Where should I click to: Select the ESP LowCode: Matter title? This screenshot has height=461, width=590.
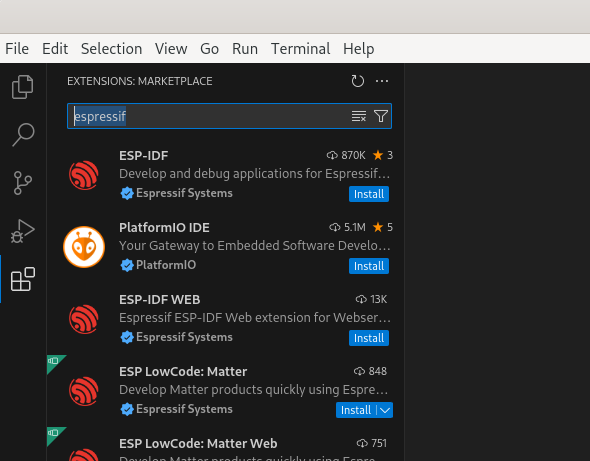click(x=183, y=372)
